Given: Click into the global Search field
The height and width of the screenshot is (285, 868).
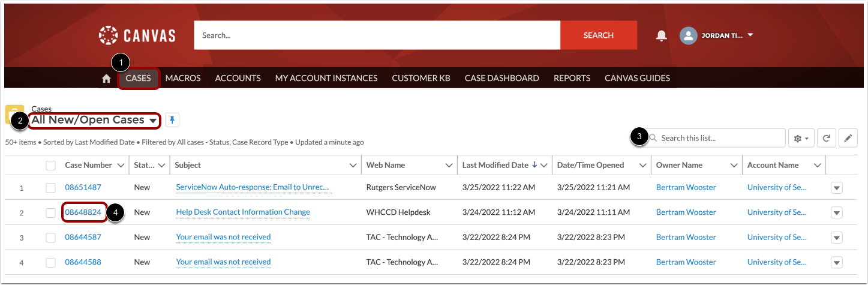Looking at the screenshot, I should pyautogui.click(x=377, y=35).
